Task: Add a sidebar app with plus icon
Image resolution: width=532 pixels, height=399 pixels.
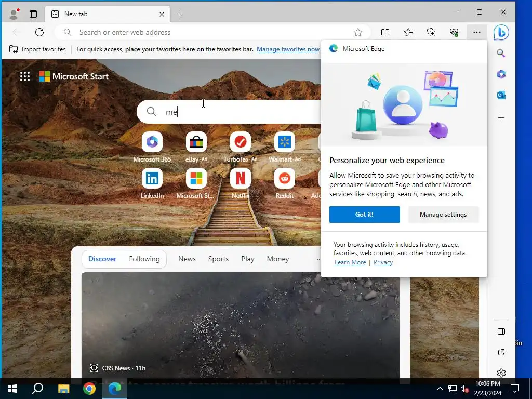Action: click(x=501, y=118)
